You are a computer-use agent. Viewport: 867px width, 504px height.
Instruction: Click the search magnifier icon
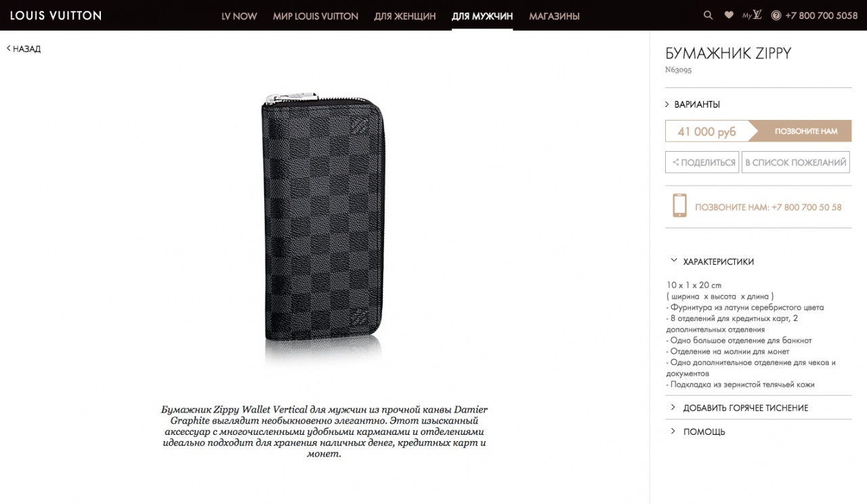pyautogui.click(x=708, y=16)
